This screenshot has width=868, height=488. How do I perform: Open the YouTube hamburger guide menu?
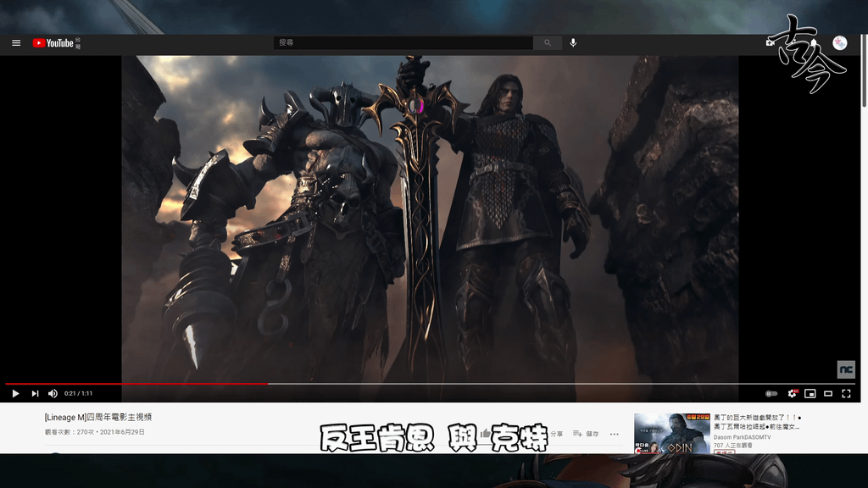tap(16, 43)
